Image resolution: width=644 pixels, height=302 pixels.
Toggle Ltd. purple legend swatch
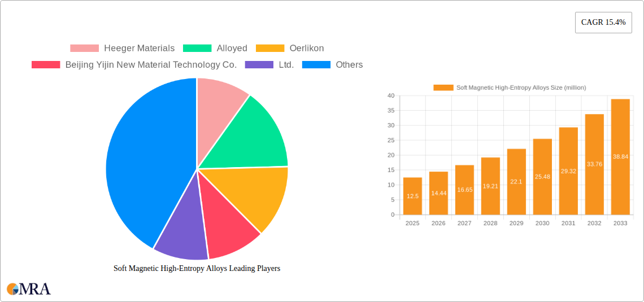(259, 65)
